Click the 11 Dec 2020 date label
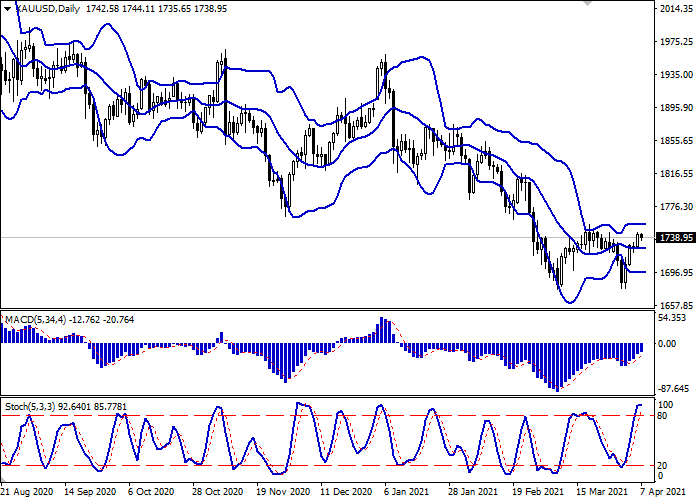Screen dimensions: 696x500 (x=346, y=492)
